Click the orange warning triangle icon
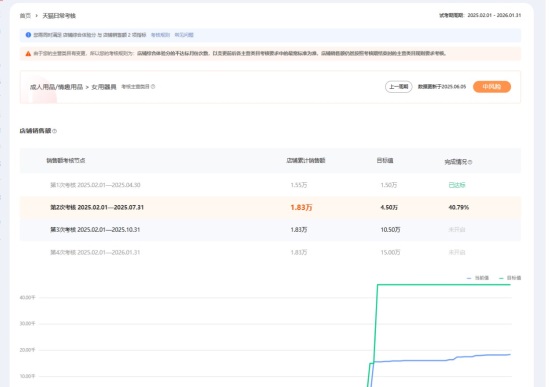 (28, 53)
